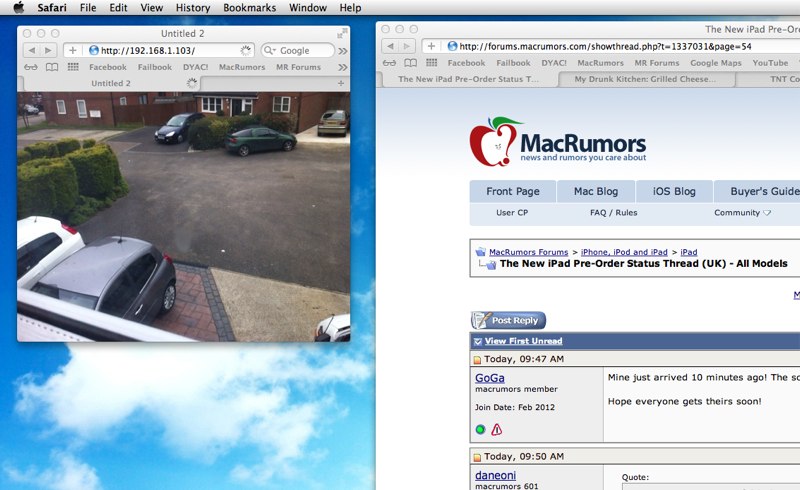Open the Window menu

[308, 8]
